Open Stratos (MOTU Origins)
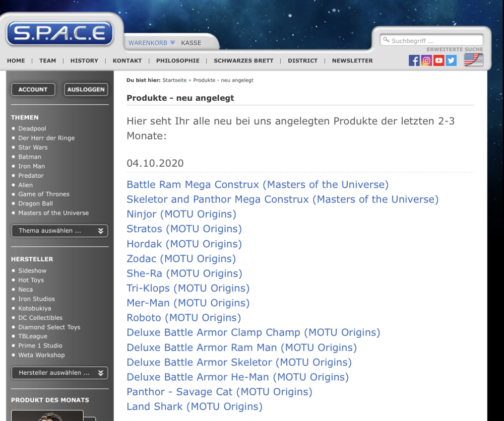This screenshot has height=421, width=504. click(184, 229)
